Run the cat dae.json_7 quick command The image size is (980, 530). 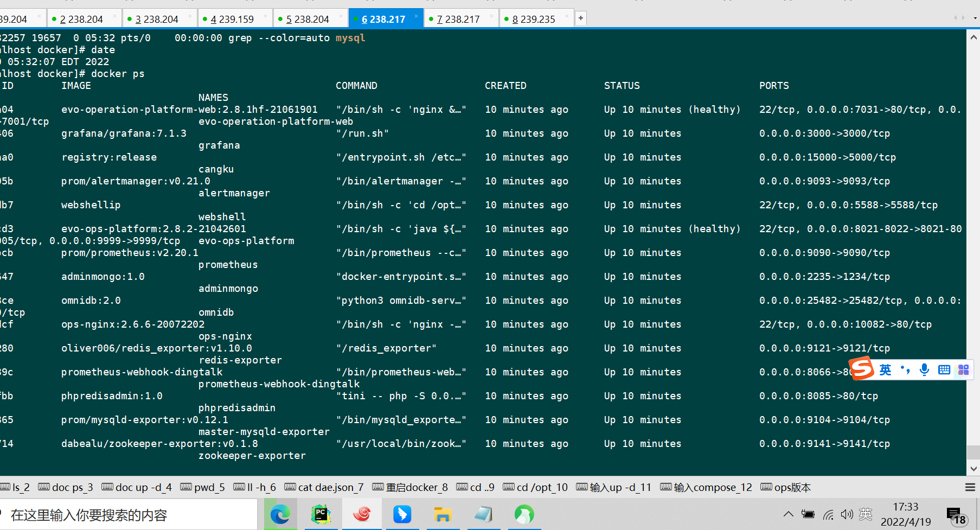pos(324,487)
